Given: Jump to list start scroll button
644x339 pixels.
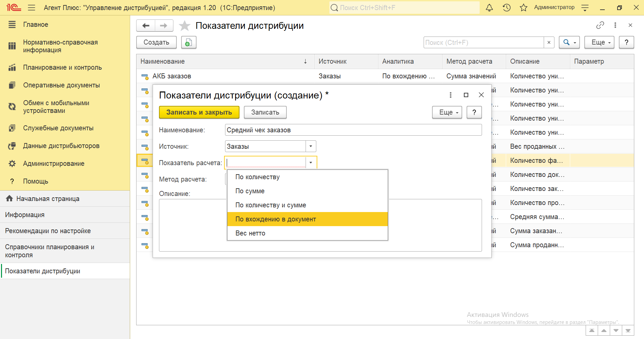Looking at the screenshot, I should pyautogui.click(x=592, y=331).
